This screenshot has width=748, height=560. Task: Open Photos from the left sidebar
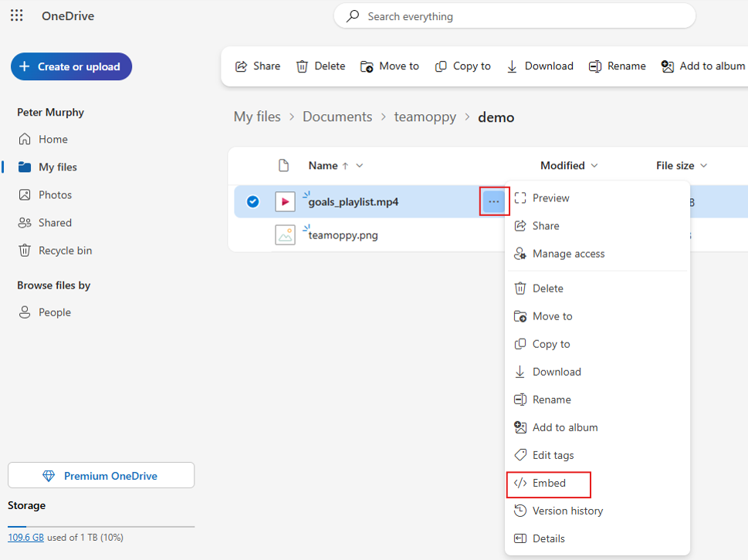click(x=55, y=195)
